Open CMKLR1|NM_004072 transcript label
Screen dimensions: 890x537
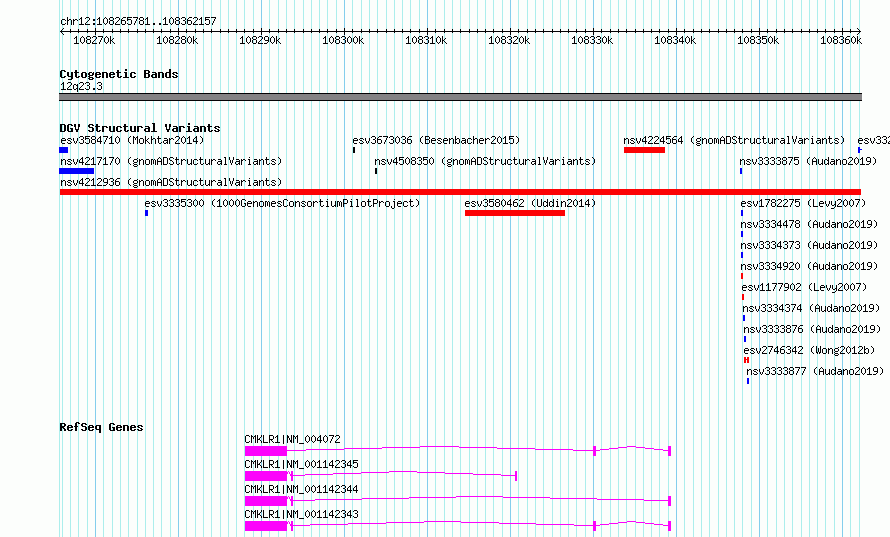coord(292,439)
